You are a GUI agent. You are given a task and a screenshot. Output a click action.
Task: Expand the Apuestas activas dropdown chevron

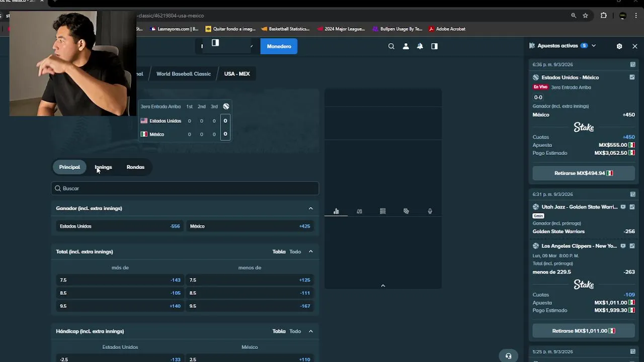[594, 46]
